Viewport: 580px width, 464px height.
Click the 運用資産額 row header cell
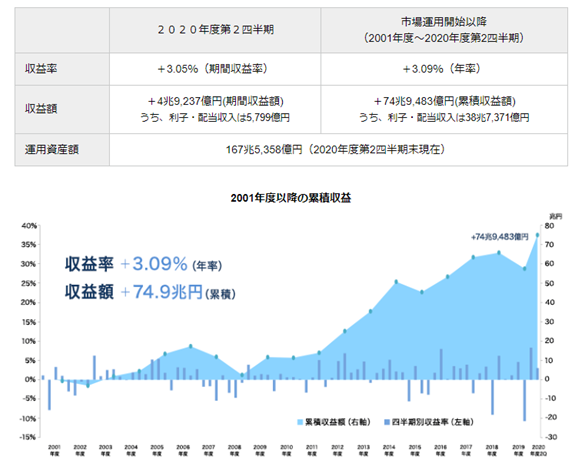pyautogui.click(x=62, y=149)
